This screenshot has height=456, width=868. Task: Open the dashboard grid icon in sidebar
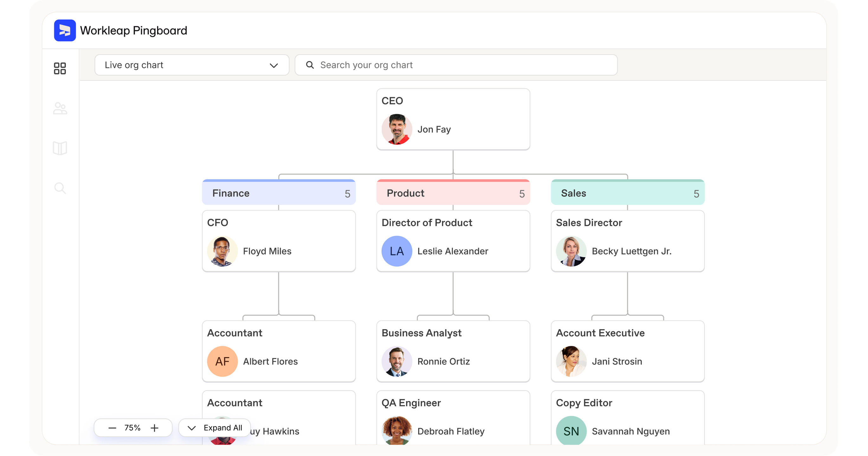point(60,68)
